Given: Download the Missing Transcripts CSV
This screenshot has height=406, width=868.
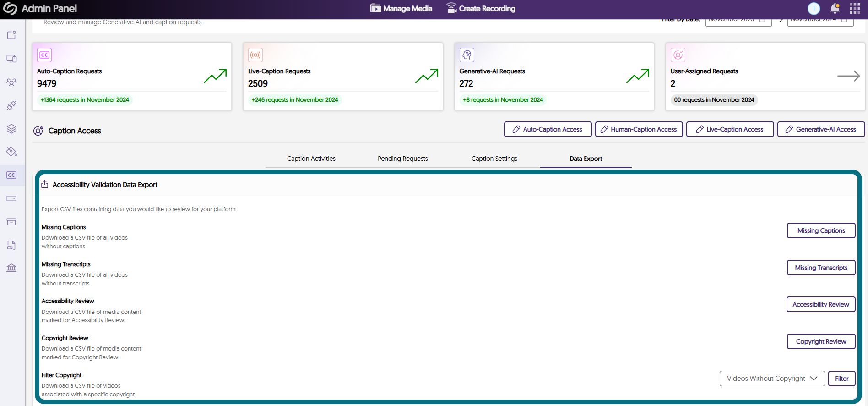Looking at the screenshot, I should [821, 268].
